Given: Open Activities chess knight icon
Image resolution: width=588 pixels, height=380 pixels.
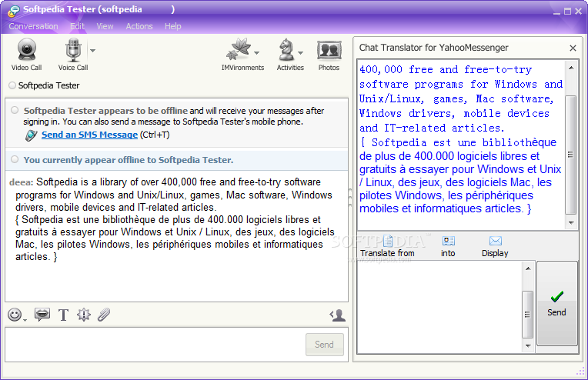Looking at the screenshot, I should pos(286,49).
